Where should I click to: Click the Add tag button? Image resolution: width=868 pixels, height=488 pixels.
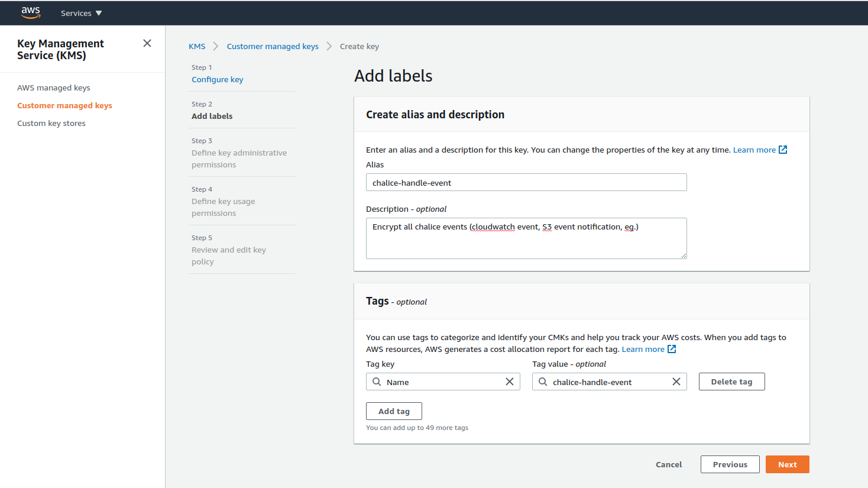394,411
